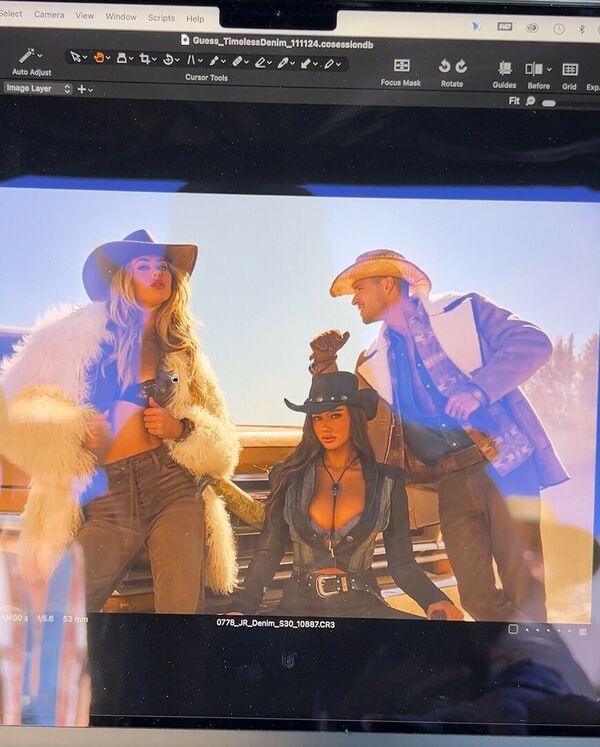Click the Cursor Tools label
600x747 pixels.
click(206, 78)
